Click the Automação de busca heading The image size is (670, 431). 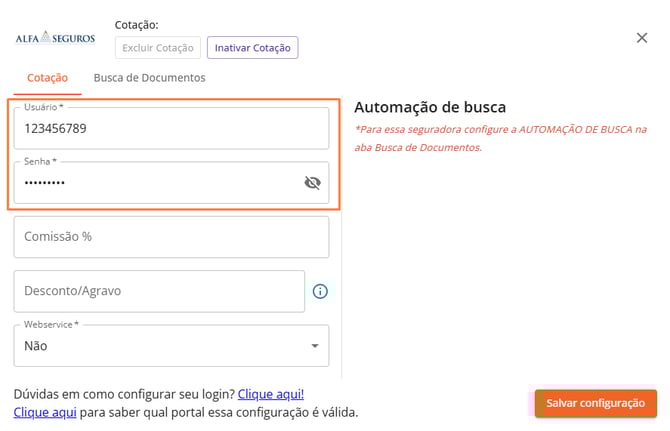click(x=430, y=107)
